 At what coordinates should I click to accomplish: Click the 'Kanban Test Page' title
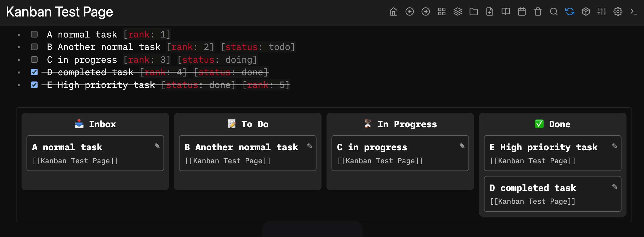point(60,12)
